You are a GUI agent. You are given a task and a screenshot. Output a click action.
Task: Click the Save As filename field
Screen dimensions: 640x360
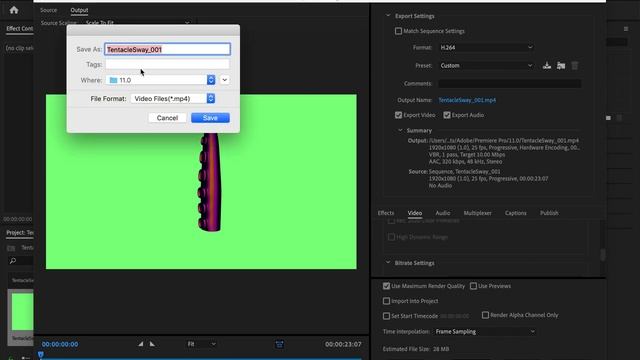click(x=167, y=49)
